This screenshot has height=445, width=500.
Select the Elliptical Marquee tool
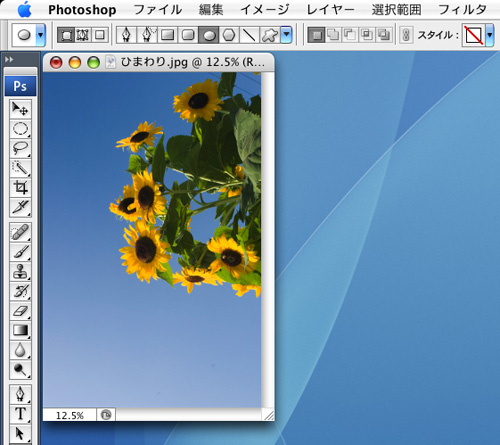tap(20, 128)
